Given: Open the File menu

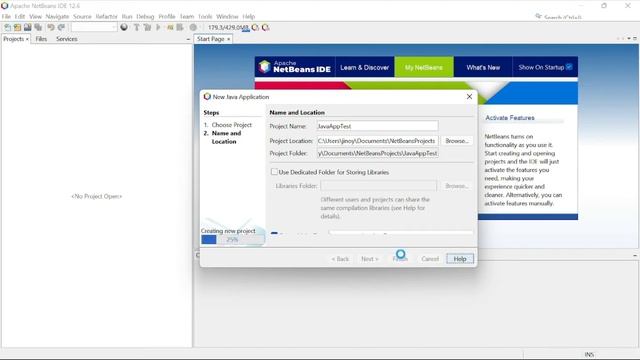Looking at the screenshot, I should click(x=6, y=16).
